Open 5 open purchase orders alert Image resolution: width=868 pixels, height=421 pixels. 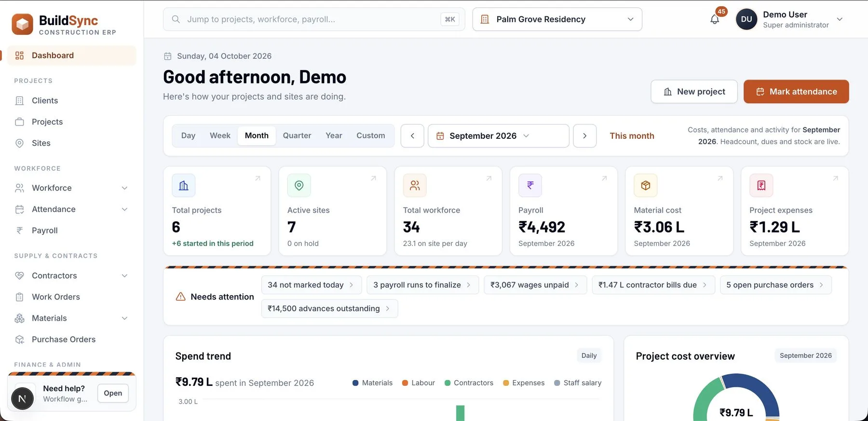click(x=775, y=285)
